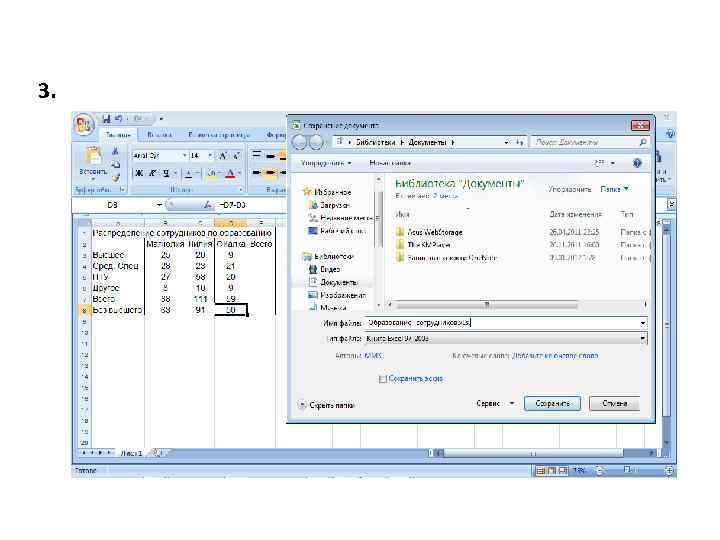Sort files by Дата изменения column

(575, 214)
